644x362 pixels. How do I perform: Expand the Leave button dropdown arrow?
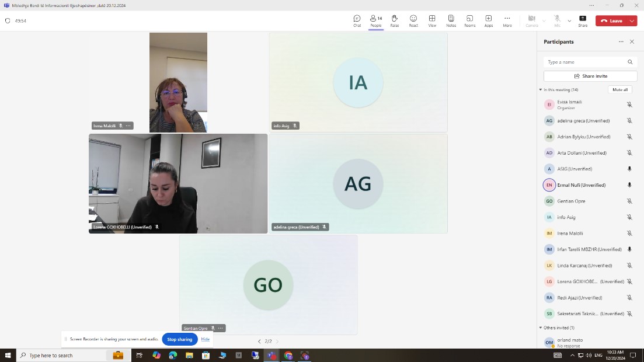[632, 21]
